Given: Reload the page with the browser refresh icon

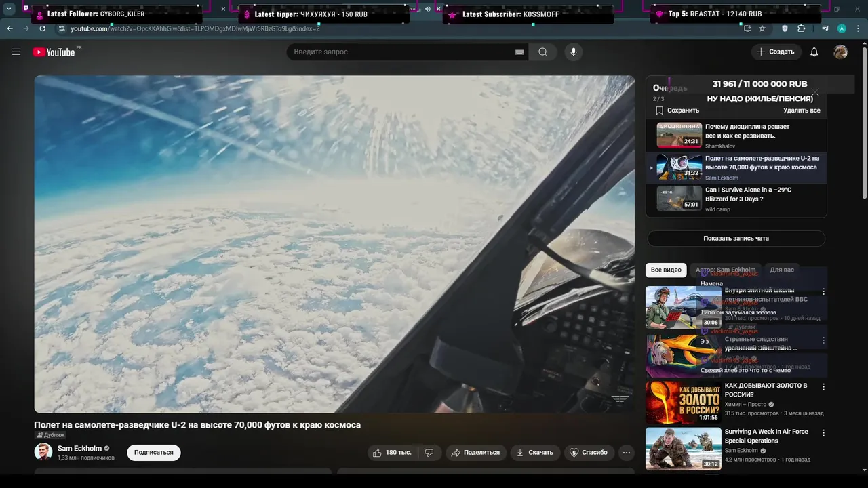Looking at the screenshot, I should [43, 28].
